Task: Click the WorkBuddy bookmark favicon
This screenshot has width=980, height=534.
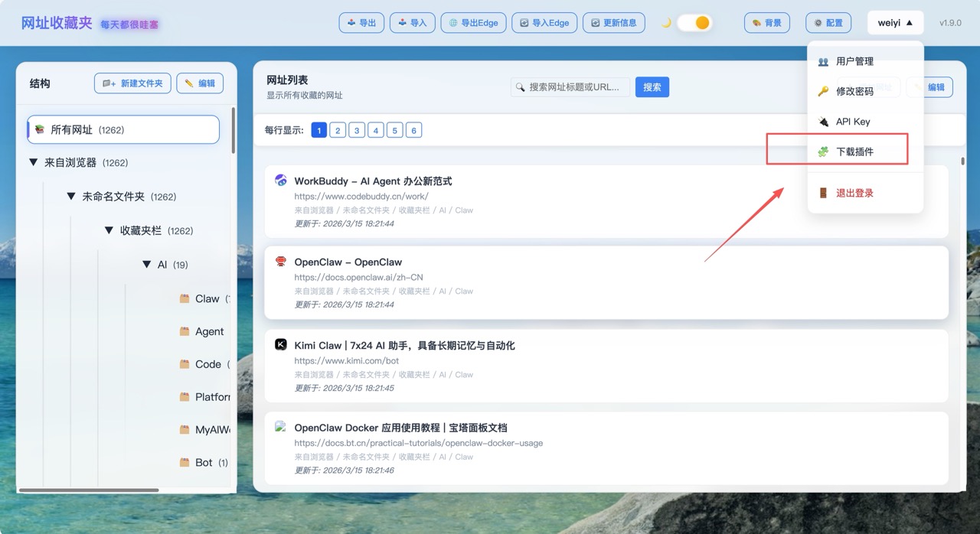Action: pyautogui.click(x=281, y=180)
